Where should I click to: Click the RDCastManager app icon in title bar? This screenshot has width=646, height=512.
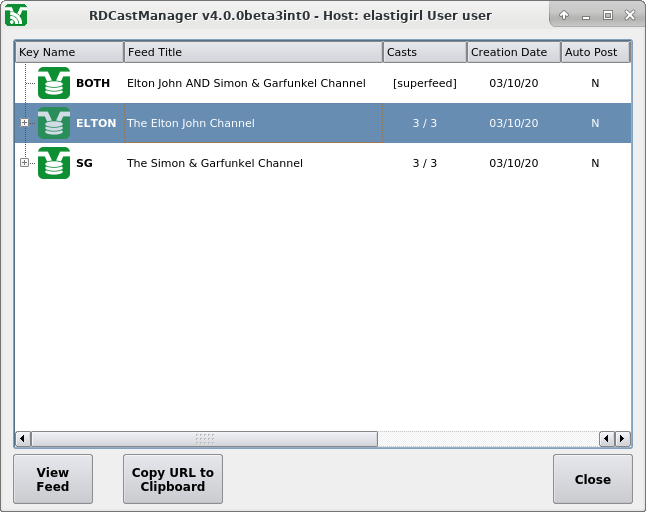click(x=15, y=15)
